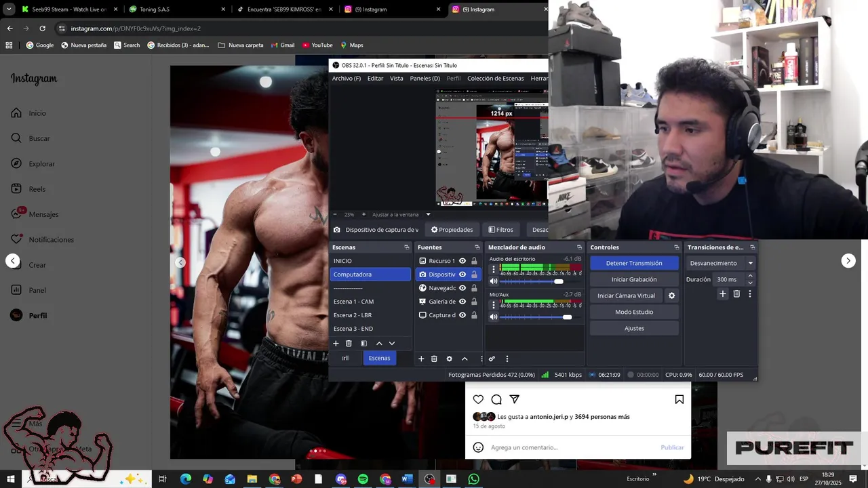Open Archivo (F) menu in OBS
Viewport: 868px width, 488px height.
click(347, 79)
